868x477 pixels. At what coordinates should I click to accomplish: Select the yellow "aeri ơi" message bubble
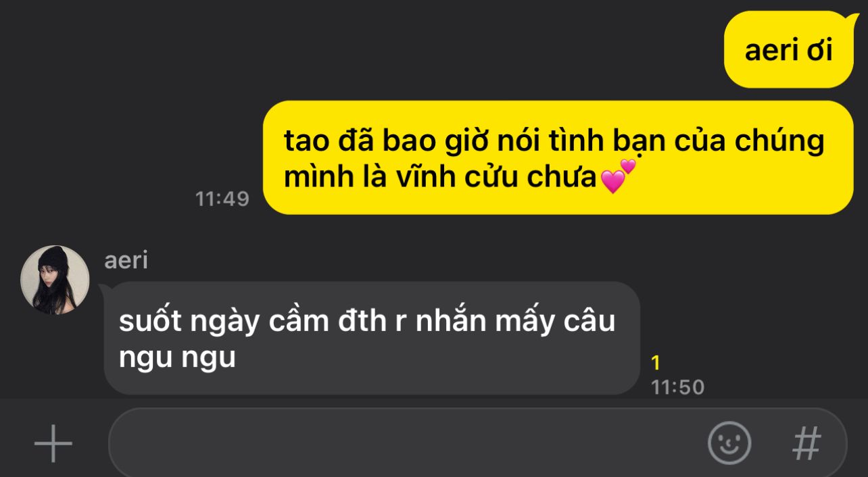(x=789, y=50)
